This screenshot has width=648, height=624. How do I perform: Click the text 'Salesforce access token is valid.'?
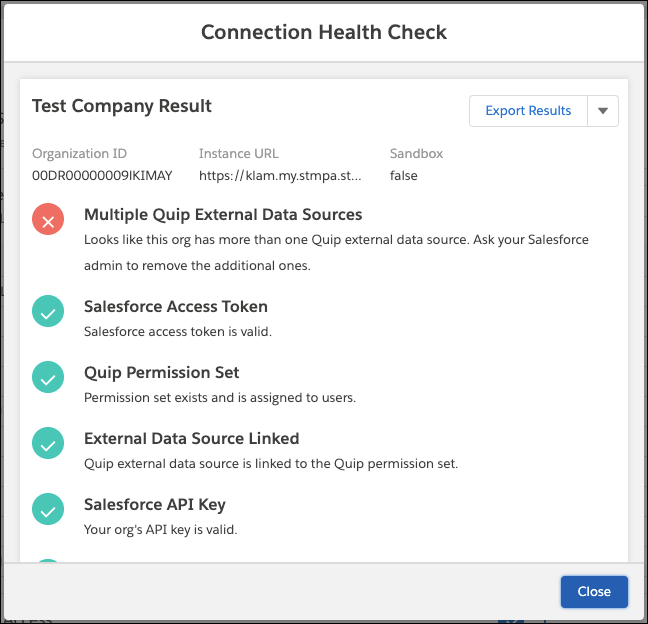tap(178, 332)
